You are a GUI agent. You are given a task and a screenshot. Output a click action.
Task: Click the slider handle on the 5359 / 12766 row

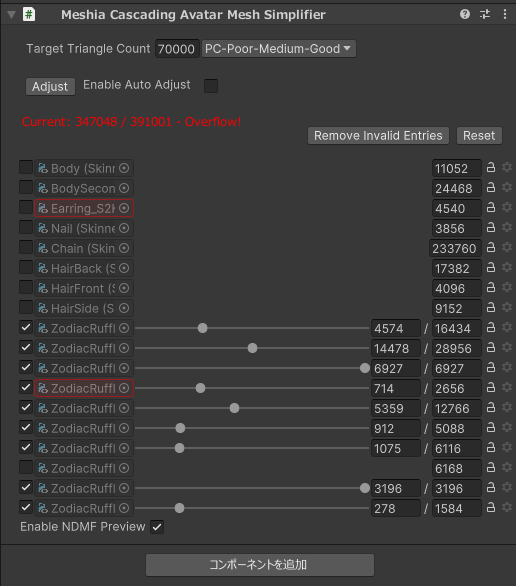pos(234,408)
